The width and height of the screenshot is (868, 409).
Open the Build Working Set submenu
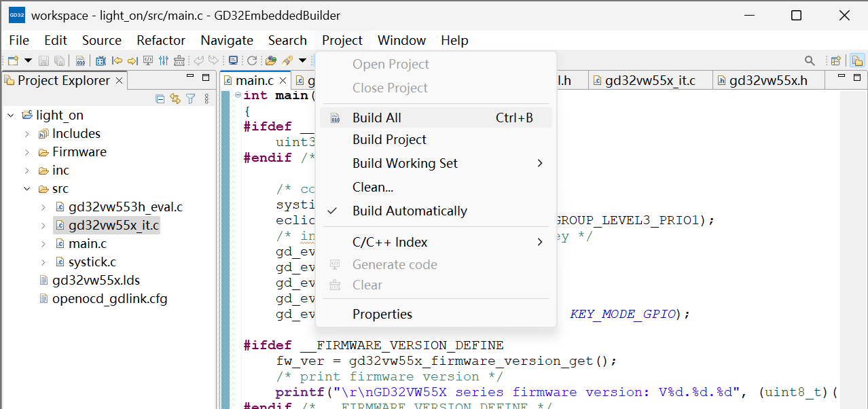tap(436, 164)
